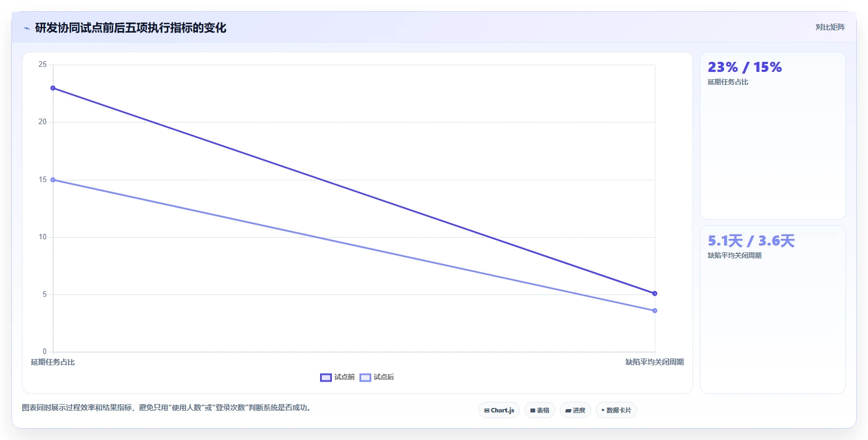
Task: Click the y-axis value 20
Action: [42, 122]
